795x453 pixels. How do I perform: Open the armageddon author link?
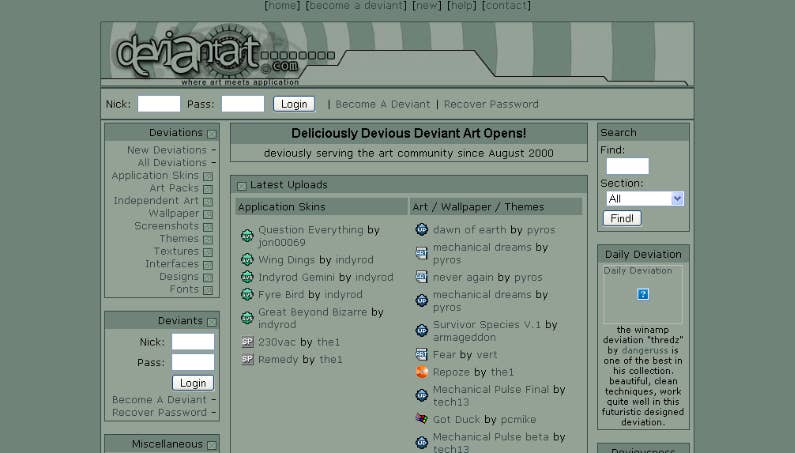click(x=464, y=337)
